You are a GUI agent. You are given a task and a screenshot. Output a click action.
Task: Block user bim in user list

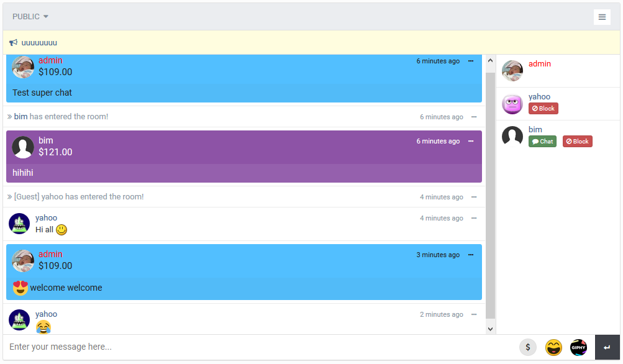click(x=577, y=142)
